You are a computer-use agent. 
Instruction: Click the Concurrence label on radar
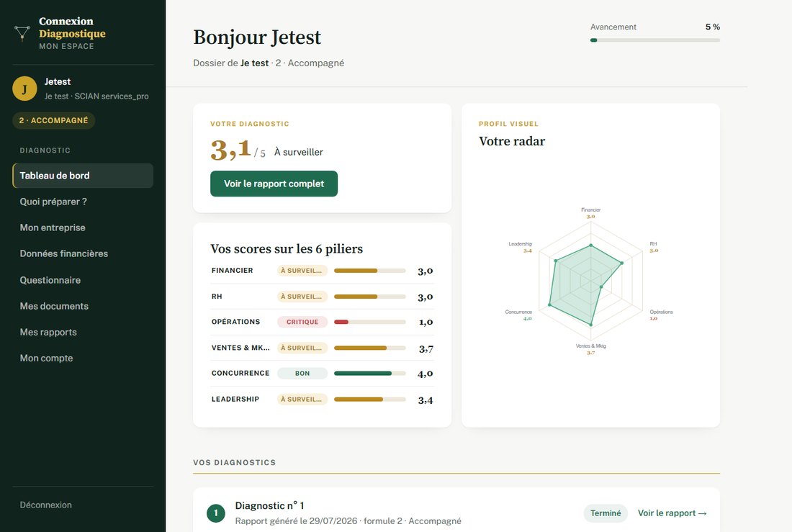pyautogui.click(x=518, y=312)
